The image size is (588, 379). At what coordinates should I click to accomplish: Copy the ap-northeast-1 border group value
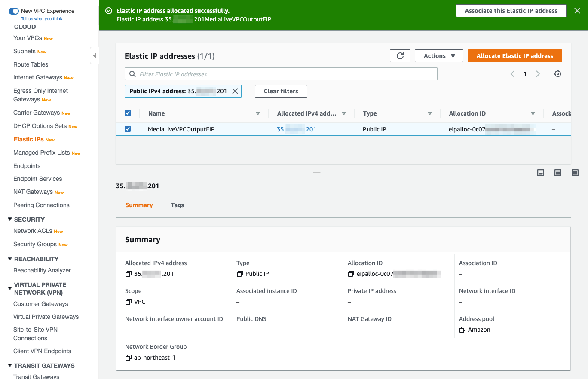[128, 358]
